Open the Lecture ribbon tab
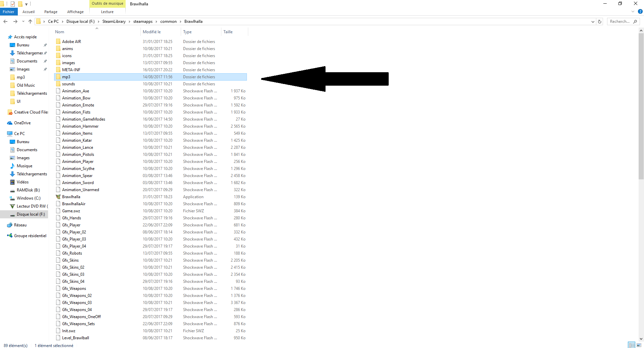The image size is (644, 348). pos(107,12)
